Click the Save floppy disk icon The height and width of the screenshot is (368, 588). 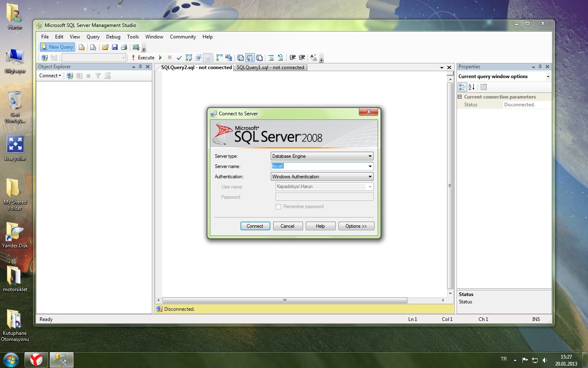(115, 47)
